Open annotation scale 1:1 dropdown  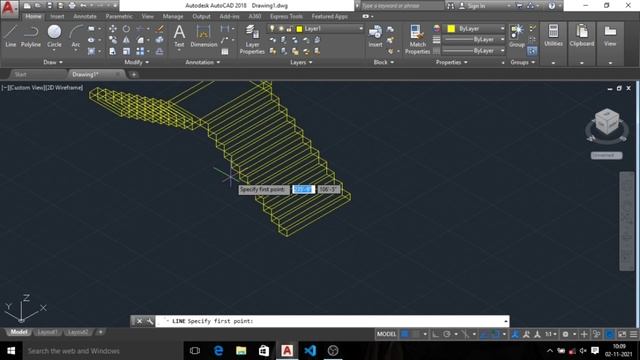coord(551,334)
